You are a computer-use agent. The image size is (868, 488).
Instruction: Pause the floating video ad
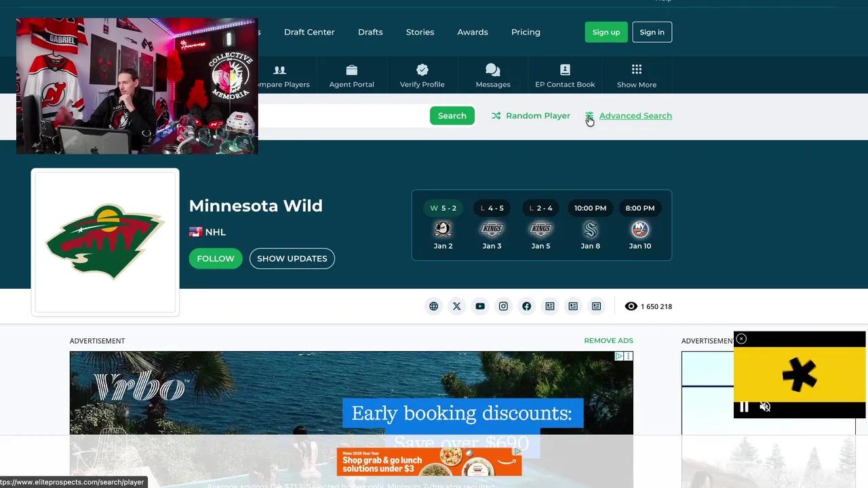click(x=744, y=407)
